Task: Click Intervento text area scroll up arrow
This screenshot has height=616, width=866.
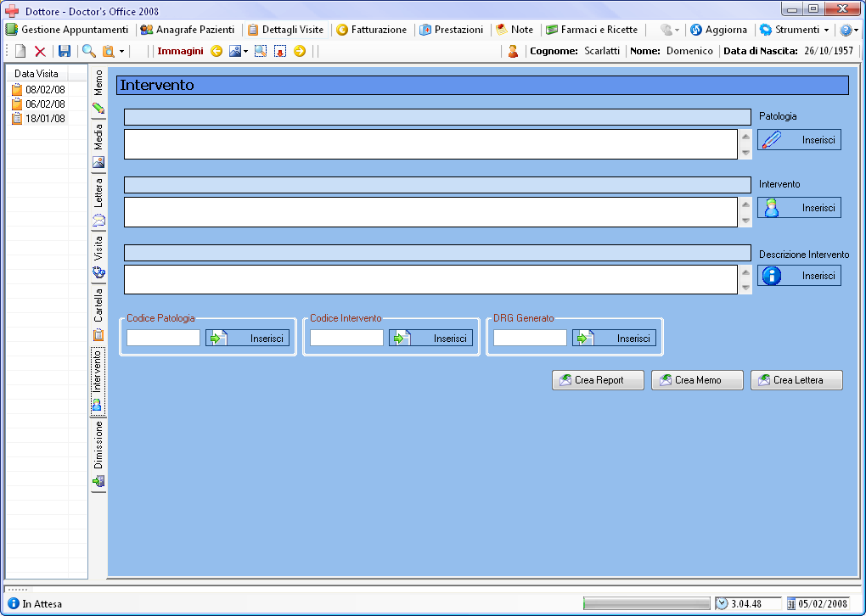Action: (745, 204)
